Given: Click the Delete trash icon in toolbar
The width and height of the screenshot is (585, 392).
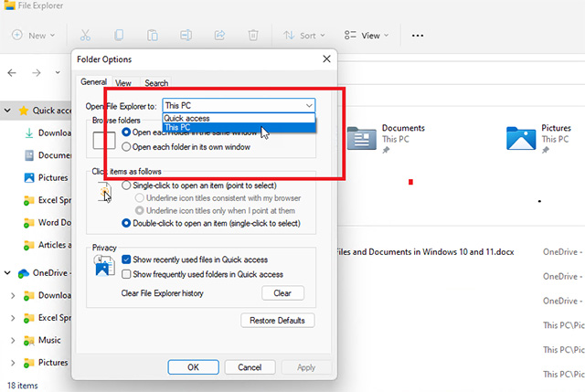Looking at the screenshot, I should pos(252,36).
